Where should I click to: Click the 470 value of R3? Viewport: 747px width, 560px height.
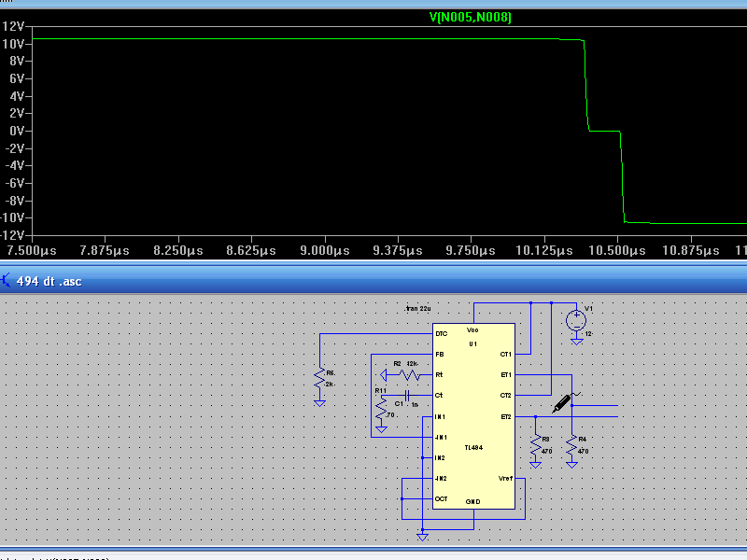(x=546, y=451)
